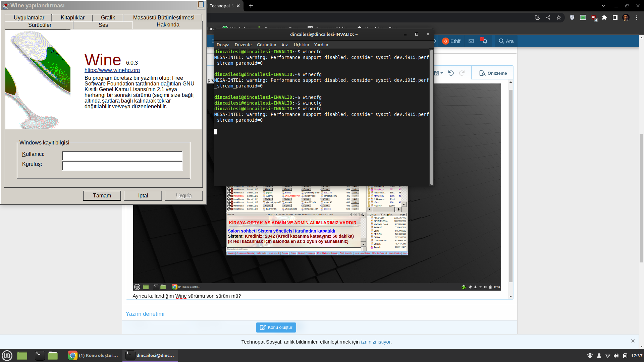This screenshot has width=644, height=362.
Task: Click the Wine configuration titlebar icon
Action: [x=5, y=5]
